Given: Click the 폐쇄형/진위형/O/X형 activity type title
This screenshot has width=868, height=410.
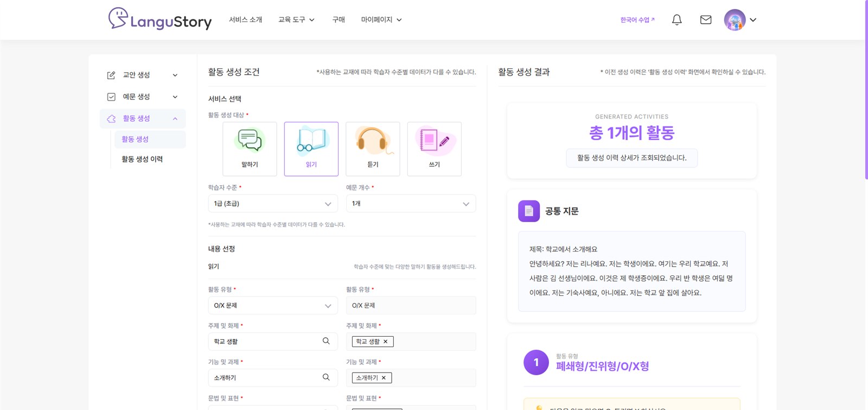Looking at the screenshot, I should (x=602, y=366).
